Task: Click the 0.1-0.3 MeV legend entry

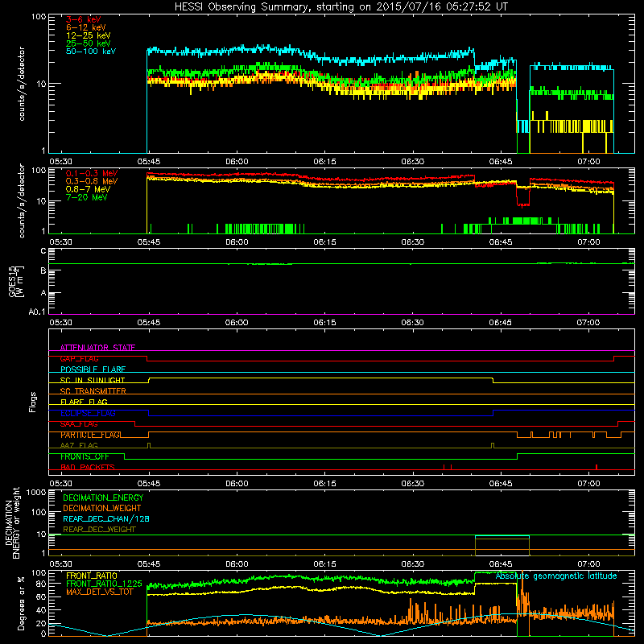Action: 92,173
